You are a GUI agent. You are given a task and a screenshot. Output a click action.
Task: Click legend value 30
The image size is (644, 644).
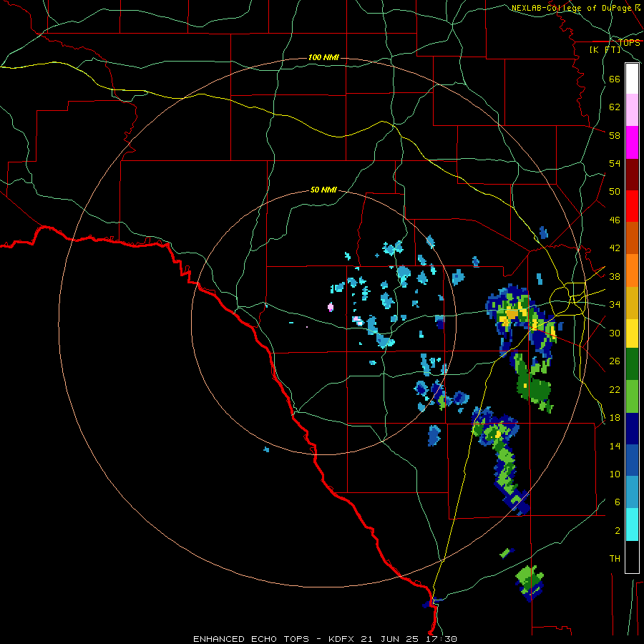click(615, 333)
